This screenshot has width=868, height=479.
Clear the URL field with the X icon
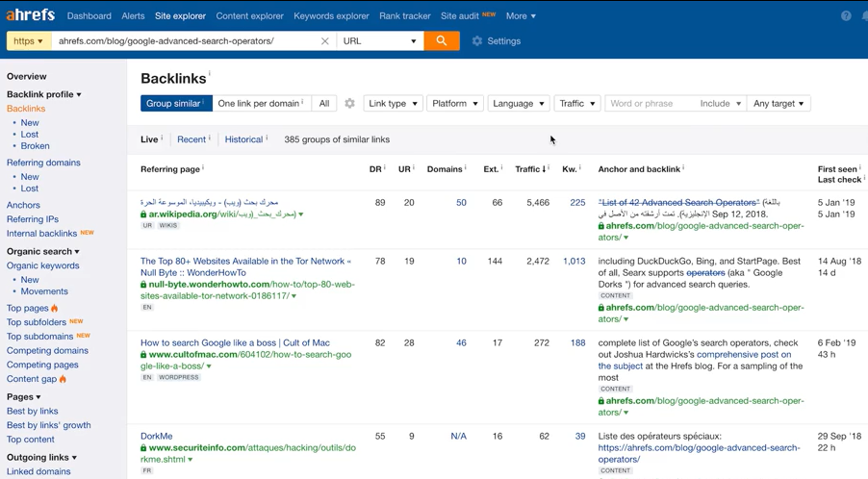(x=325, y=41)
